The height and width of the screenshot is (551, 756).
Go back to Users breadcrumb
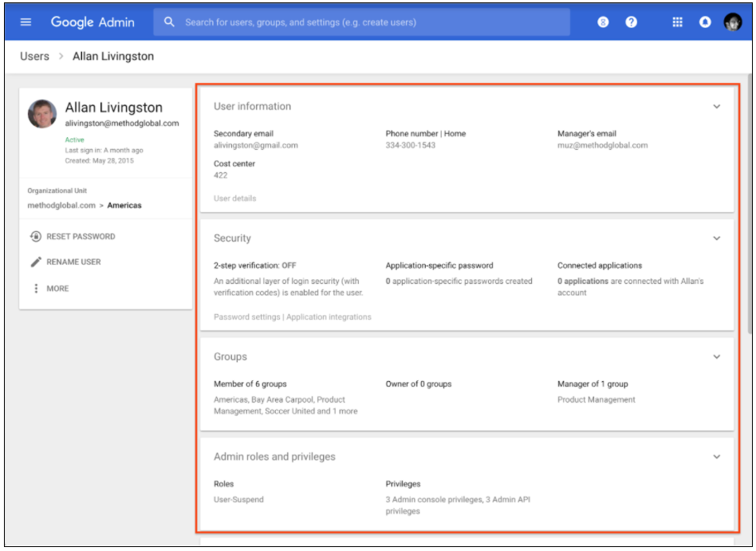click(x=34, y=57)
